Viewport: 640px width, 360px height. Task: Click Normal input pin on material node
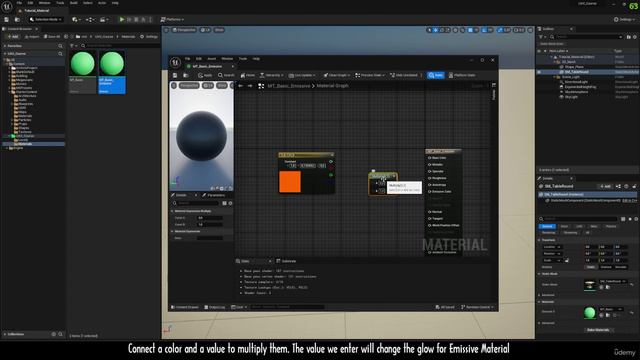click(430, 212)
